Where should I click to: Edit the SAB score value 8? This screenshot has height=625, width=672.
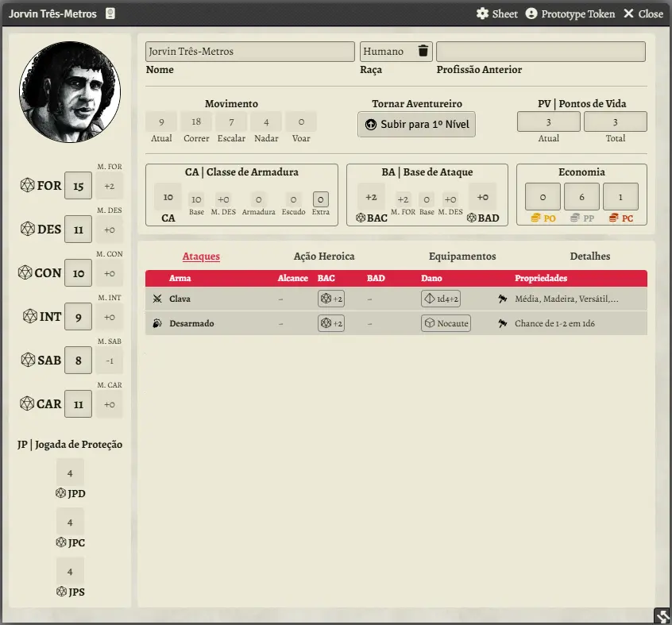(78, 361)
